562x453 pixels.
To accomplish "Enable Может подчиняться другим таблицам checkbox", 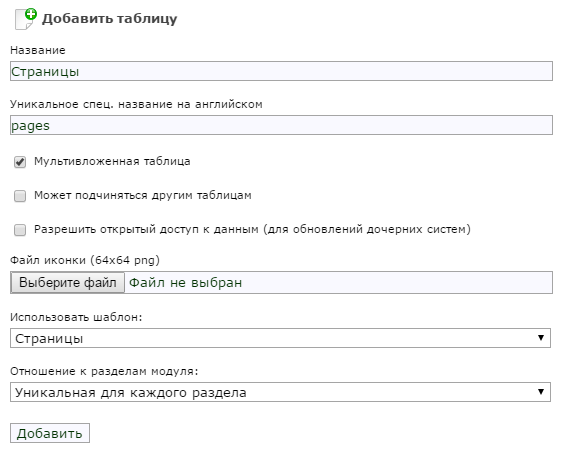I will [20, 196].
